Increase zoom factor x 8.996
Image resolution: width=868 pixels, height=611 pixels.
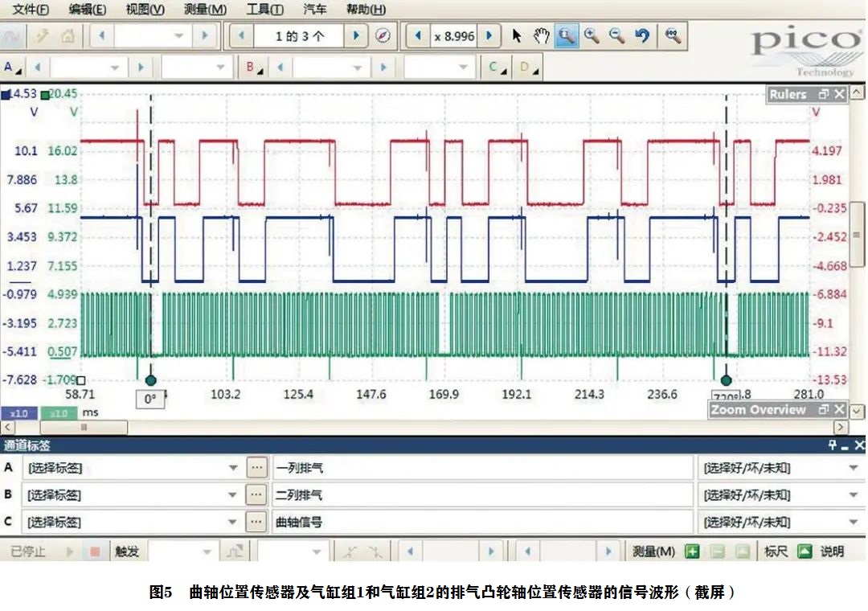[x=489, y=36]
